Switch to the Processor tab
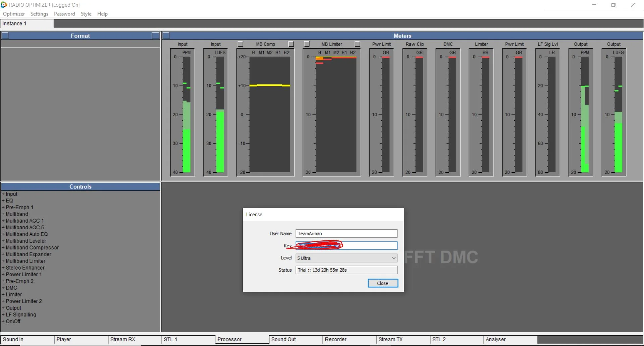644x346 pixels. pyautogui.click(x=242, y=340)
